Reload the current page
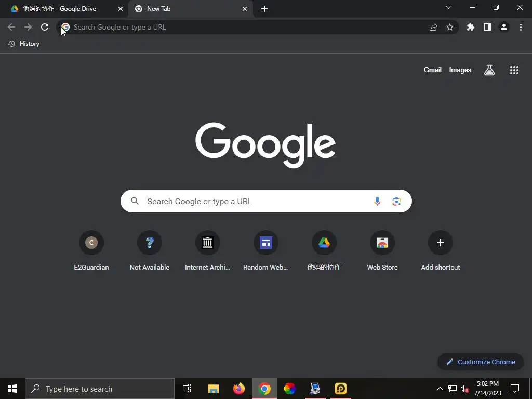 click(45, 27)
